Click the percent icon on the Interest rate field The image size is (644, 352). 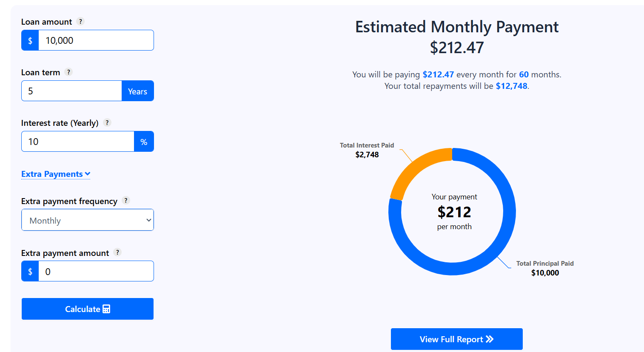pos(145,141)
